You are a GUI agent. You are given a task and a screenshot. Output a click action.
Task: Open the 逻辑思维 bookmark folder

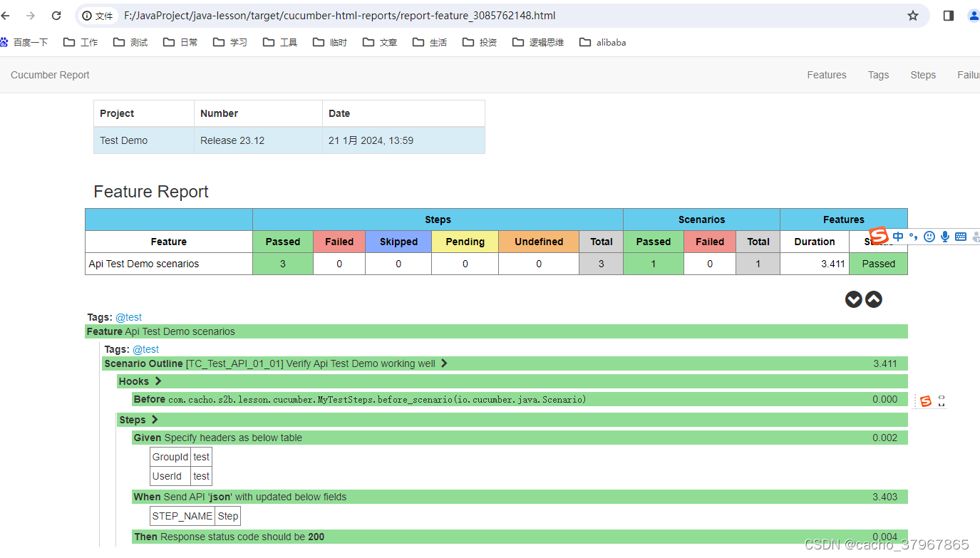tap(538, 42)
